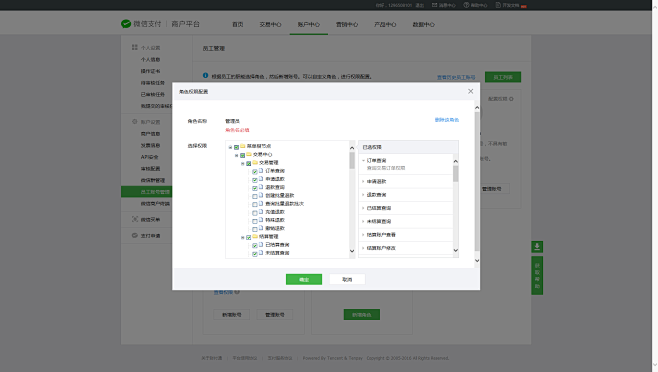This screenshot has width=658, height=372.
Task: Uncheck the 申请退款 checkbox in tree
Action: pyautogui.click(x=255, y=180)
